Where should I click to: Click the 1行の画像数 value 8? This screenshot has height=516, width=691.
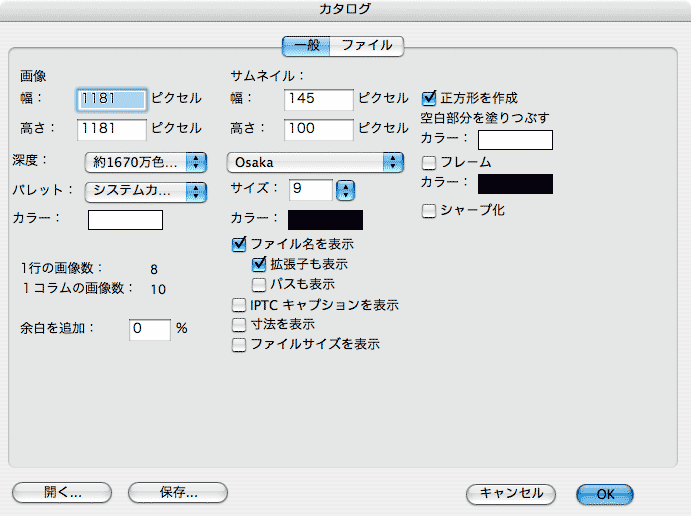(x=154, y=269)
